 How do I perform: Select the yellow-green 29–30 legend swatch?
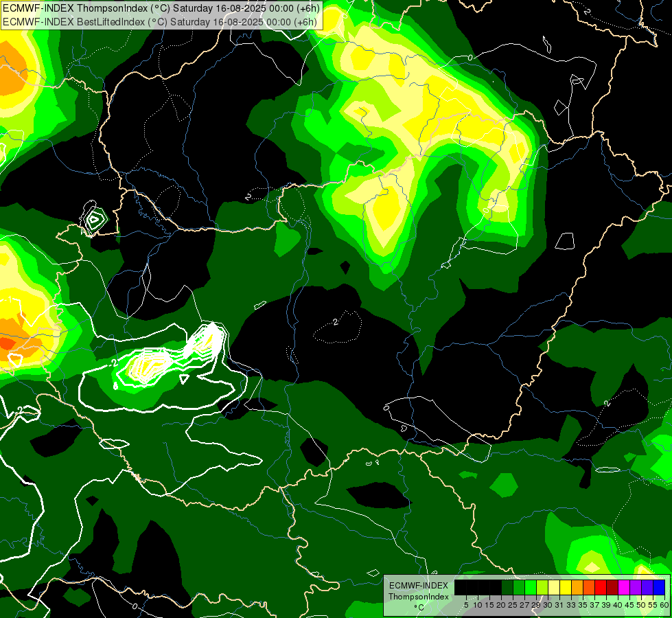(x=542, y=587)
